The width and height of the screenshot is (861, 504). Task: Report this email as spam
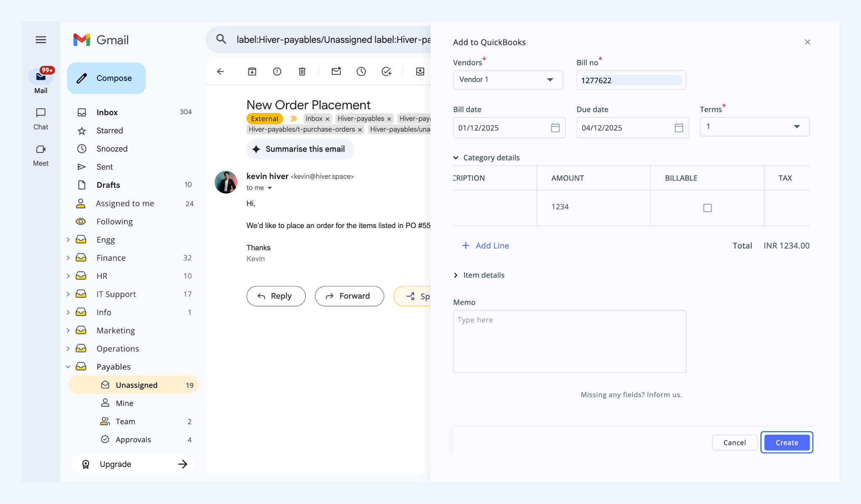pyautogui.click(x=277, y=71)
